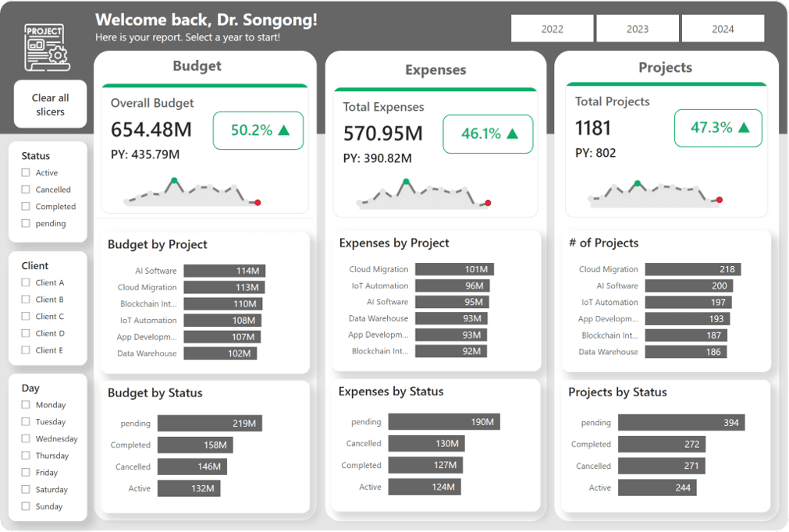789x532 pixels.
Task: Toggle the Cancelled status checkbox
Action: click(26, 190)
